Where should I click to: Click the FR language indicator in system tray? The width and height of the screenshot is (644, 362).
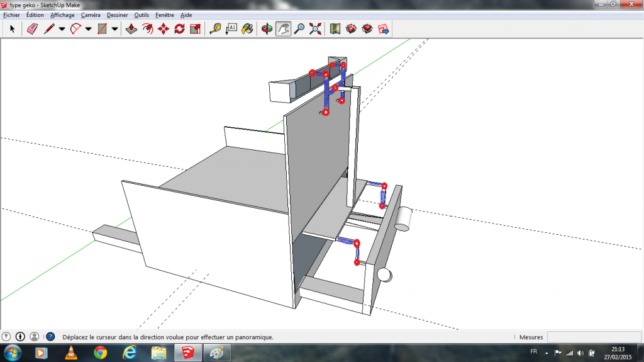[533, 351]
